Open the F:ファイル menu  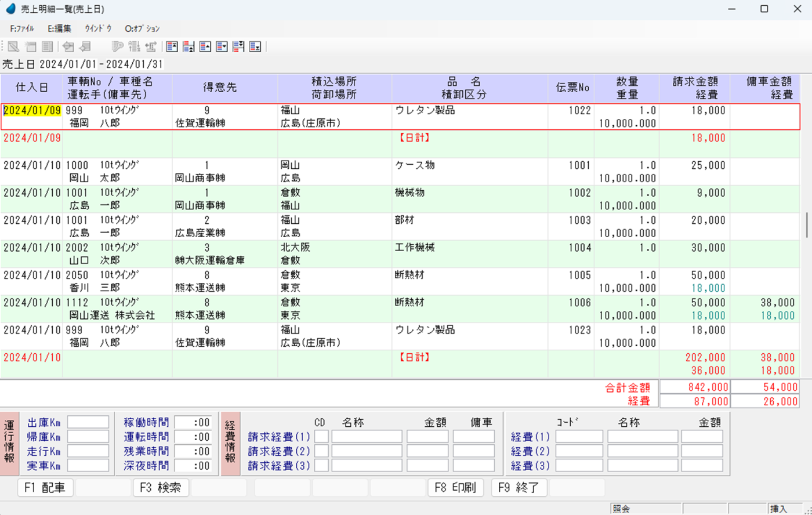(x=22, y=28)
